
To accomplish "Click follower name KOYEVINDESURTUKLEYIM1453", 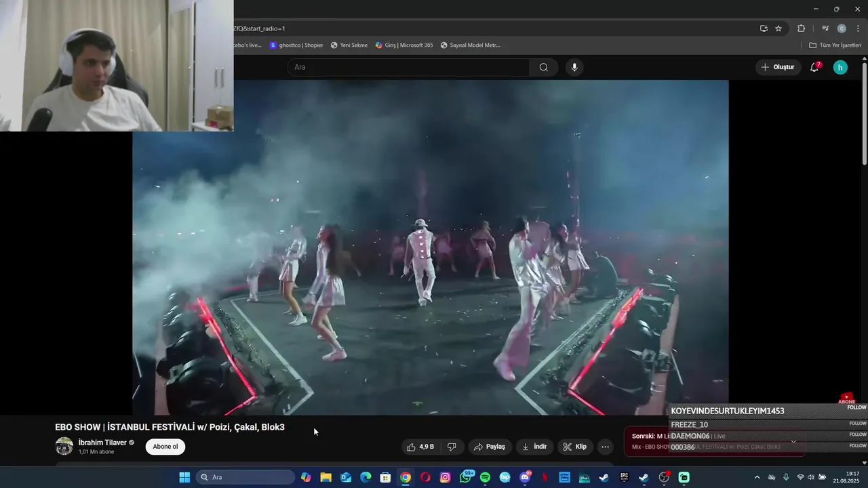I will (728, 411).
